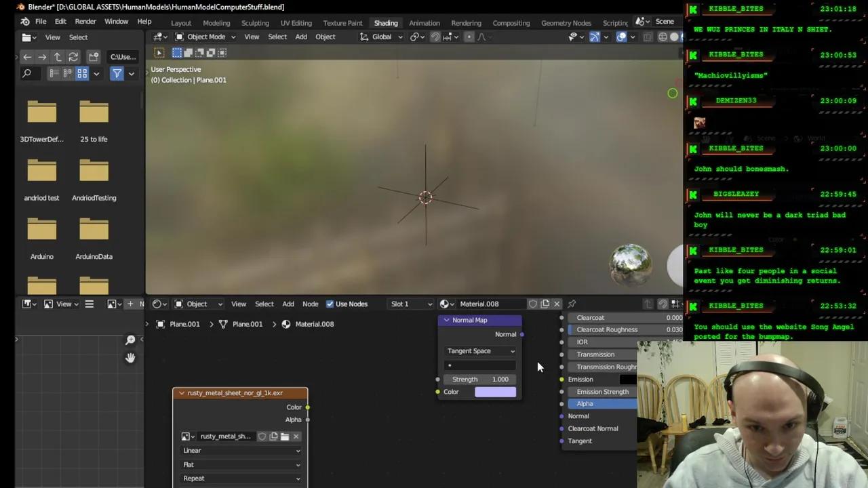The height and width of the screenshot is (488, 868).
Task: Open the viewport Add menu
Action: coord(301,37)
